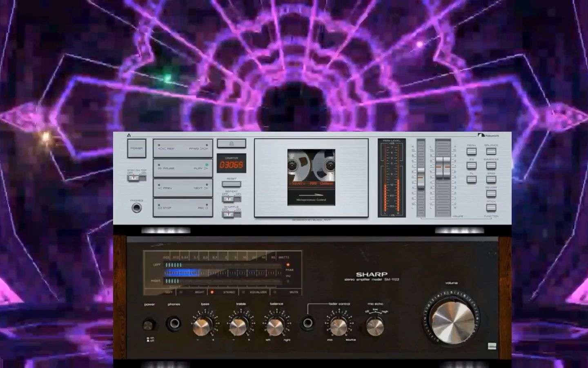Click the bass knob on the amplifier

(x=202, y=326)
